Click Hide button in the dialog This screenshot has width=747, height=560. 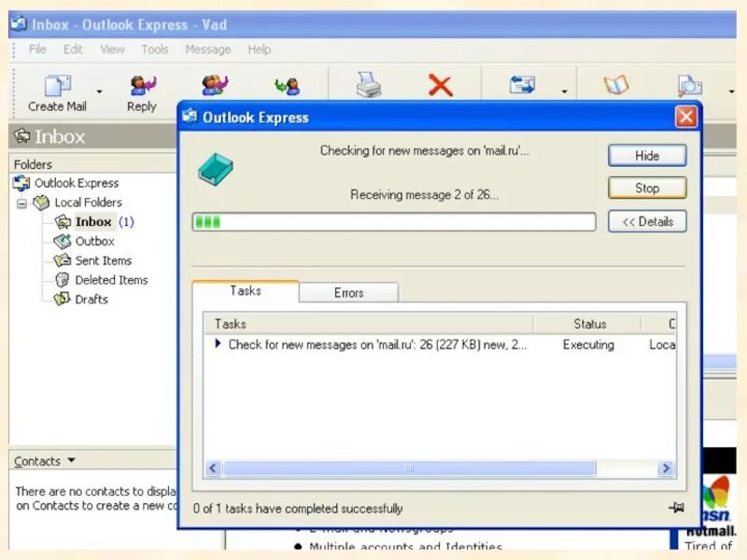[x=647, y=156]
